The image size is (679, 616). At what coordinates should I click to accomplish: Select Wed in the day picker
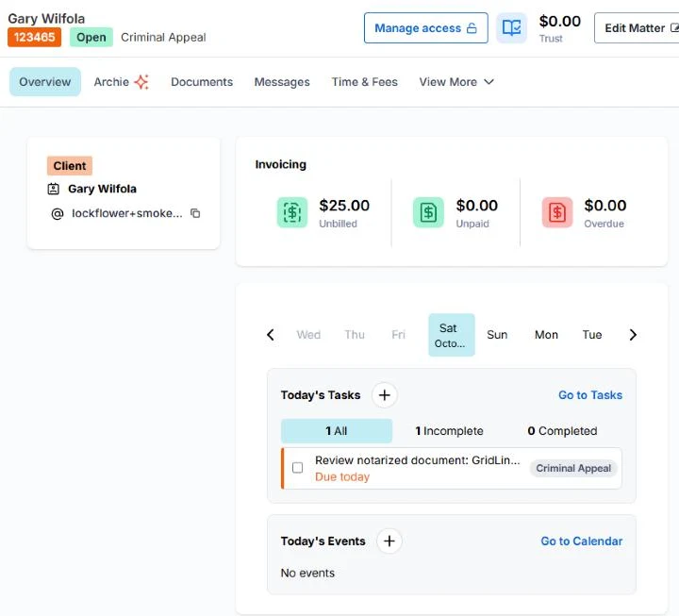click(308, 335)
